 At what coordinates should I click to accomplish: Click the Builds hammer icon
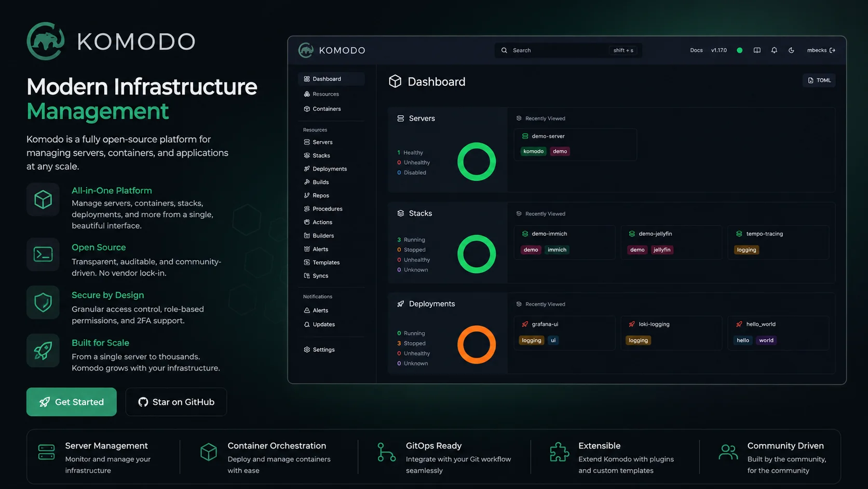(307, 182)
